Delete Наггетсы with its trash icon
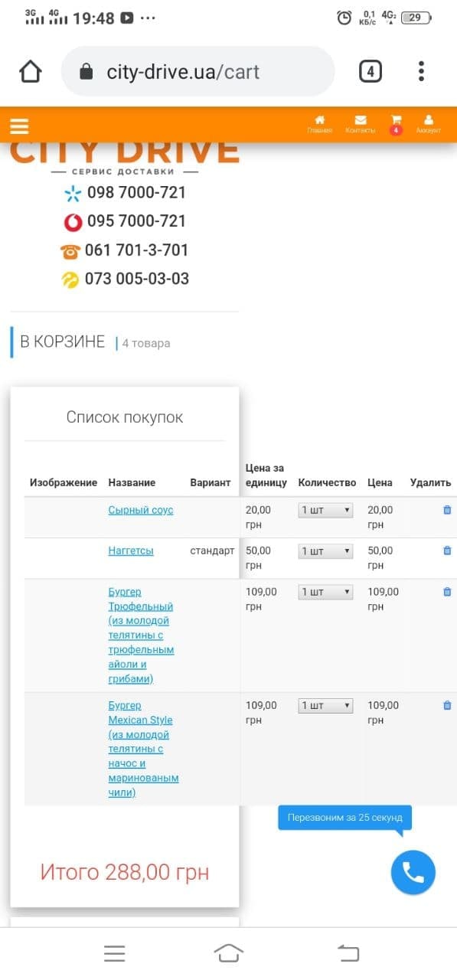The width and height of the screenshot is (457, 980). coord(448,550)
